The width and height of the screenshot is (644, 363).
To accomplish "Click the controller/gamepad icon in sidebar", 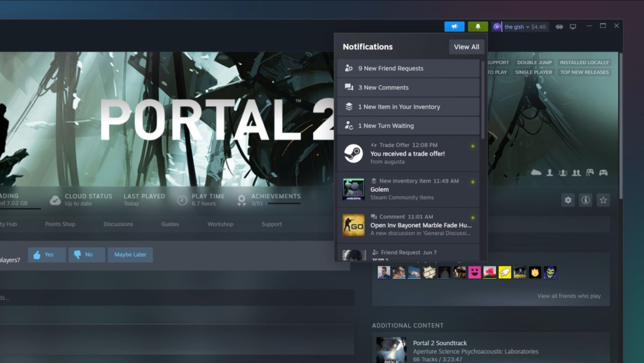I will 603,173.
